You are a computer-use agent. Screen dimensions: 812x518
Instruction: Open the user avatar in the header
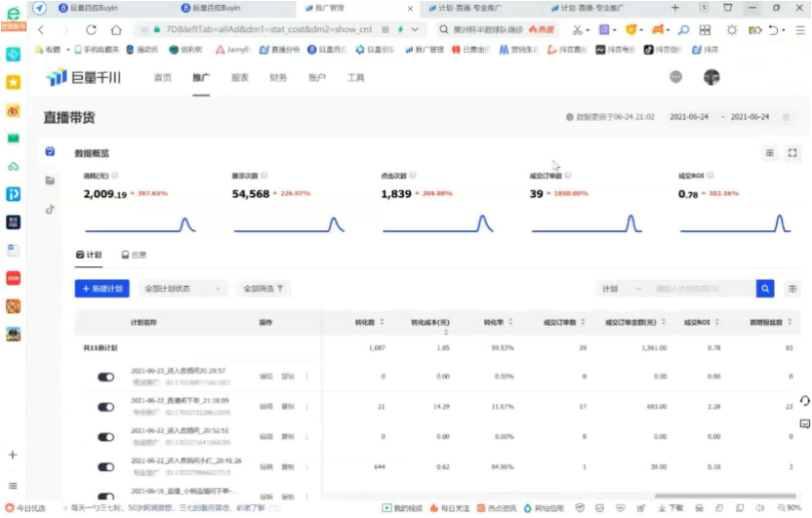click(x=711, y=77)
